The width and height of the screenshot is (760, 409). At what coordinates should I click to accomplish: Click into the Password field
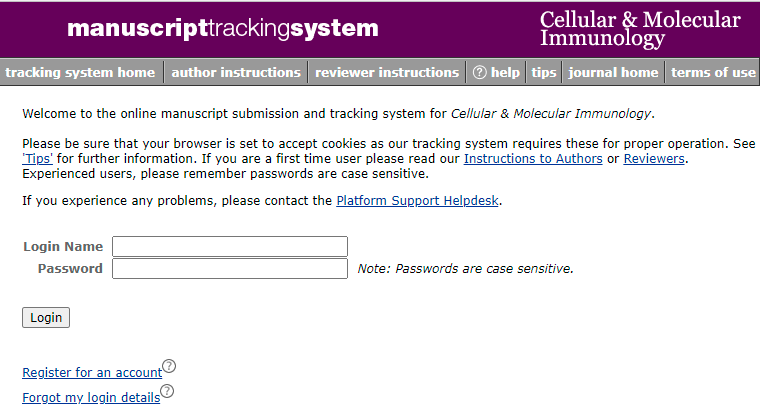[x=230, y=268]
